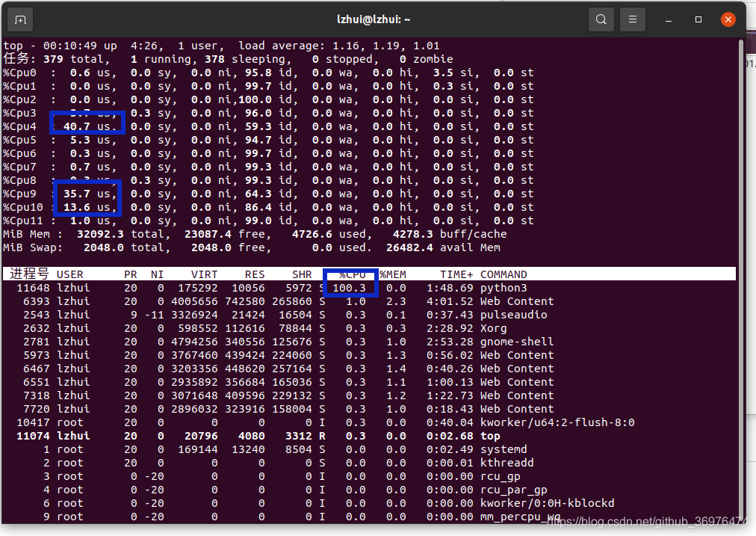756x536 pixels.
Task: Click the %CPU column header
Action: point(352,274)
